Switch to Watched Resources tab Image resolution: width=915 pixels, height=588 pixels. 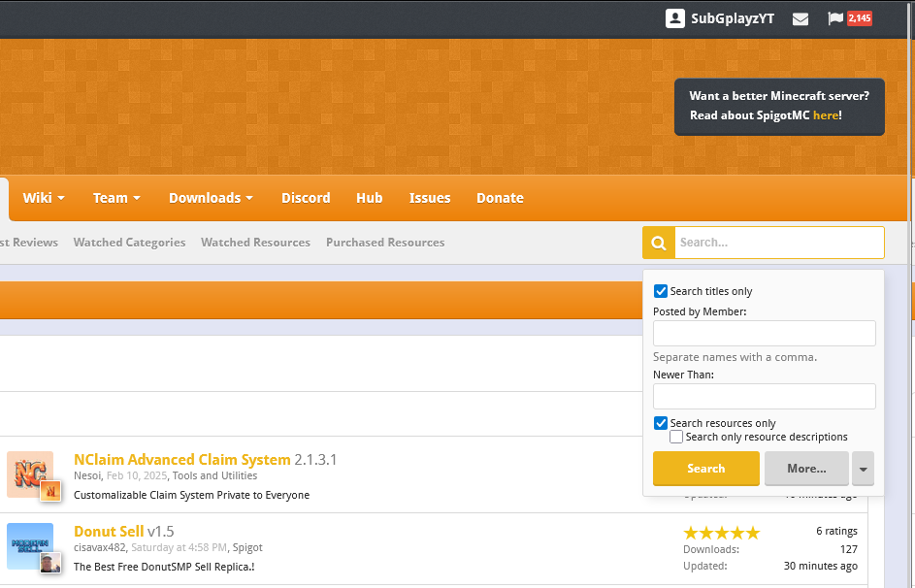255,243
